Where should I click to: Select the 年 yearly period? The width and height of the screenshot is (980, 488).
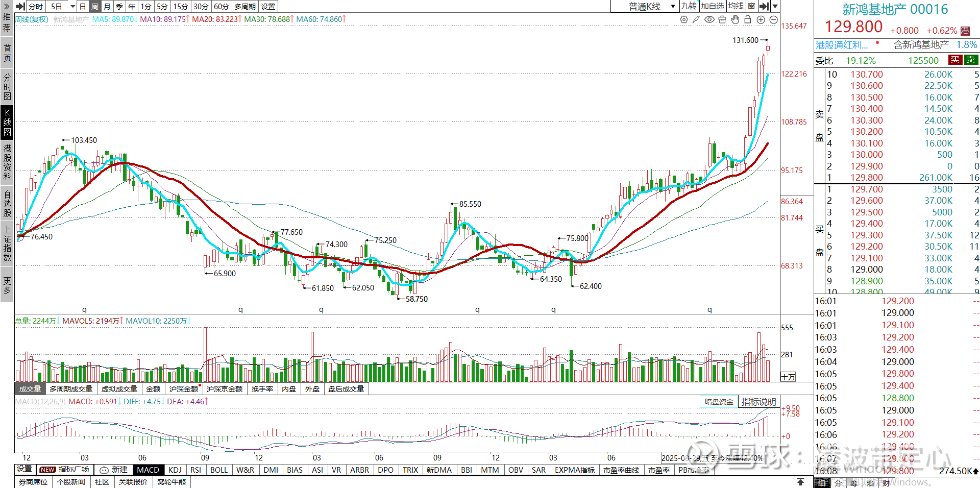(x=132, y=6)
